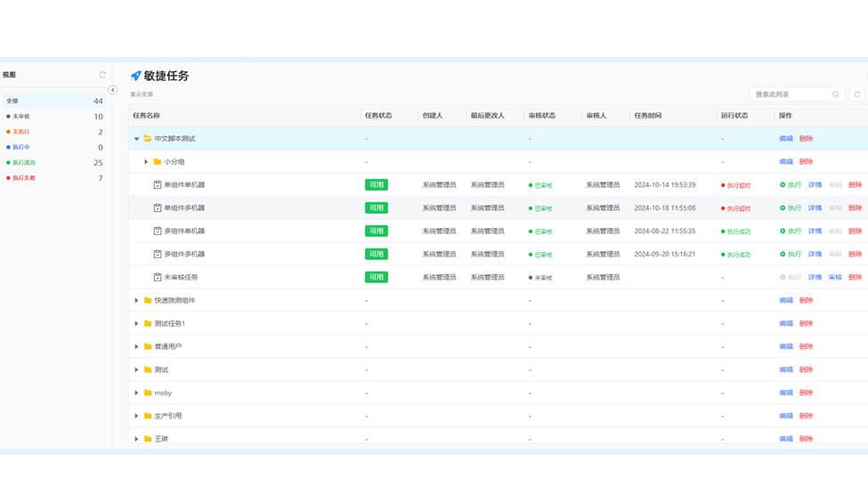The image size is (868, 495).
Task: Expand the 王琳 folder
Action: (x=137, y=439)
